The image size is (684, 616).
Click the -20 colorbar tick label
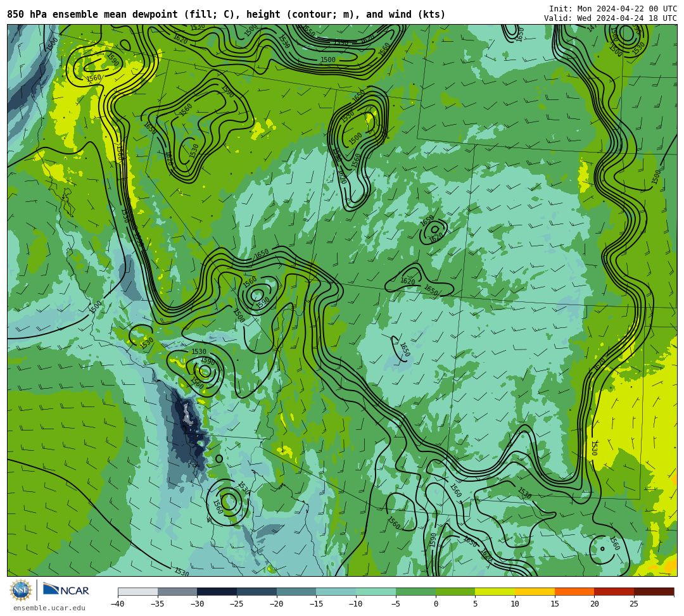pos(277,604)
